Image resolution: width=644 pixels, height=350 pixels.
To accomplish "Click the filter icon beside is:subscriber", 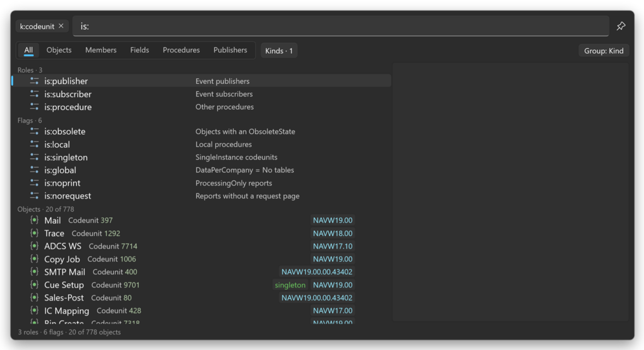I will [34, 94].
